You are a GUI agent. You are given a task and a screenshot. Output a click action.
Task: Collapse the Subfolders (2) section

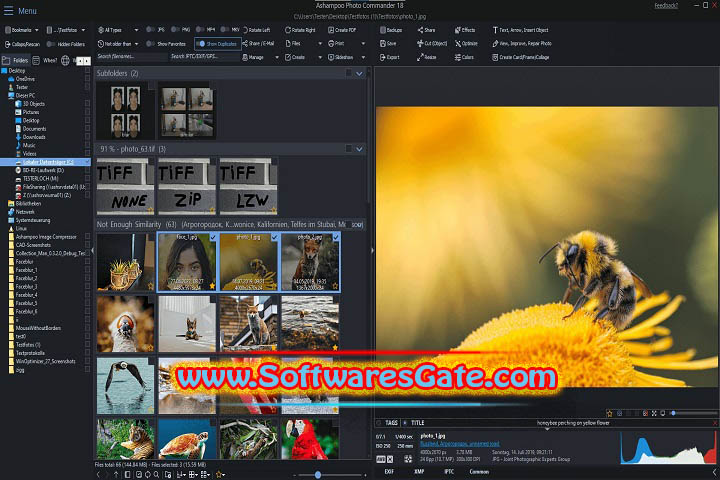point(359,73)
